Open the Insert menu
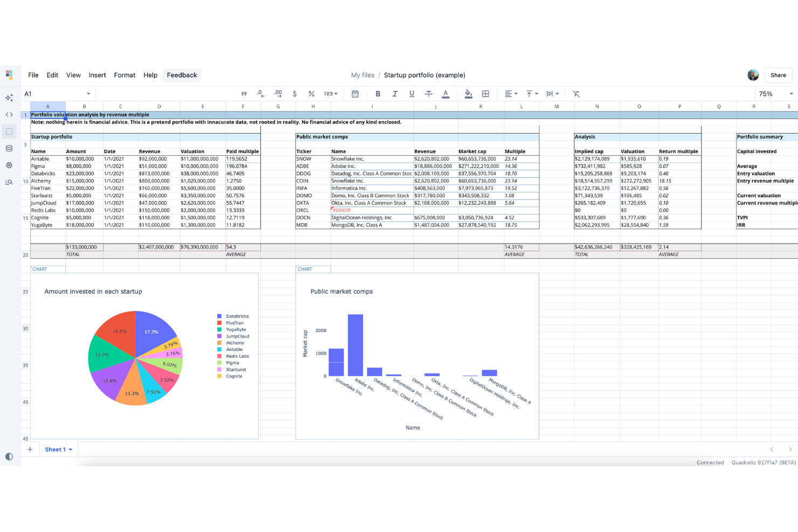 coord(98,75)
